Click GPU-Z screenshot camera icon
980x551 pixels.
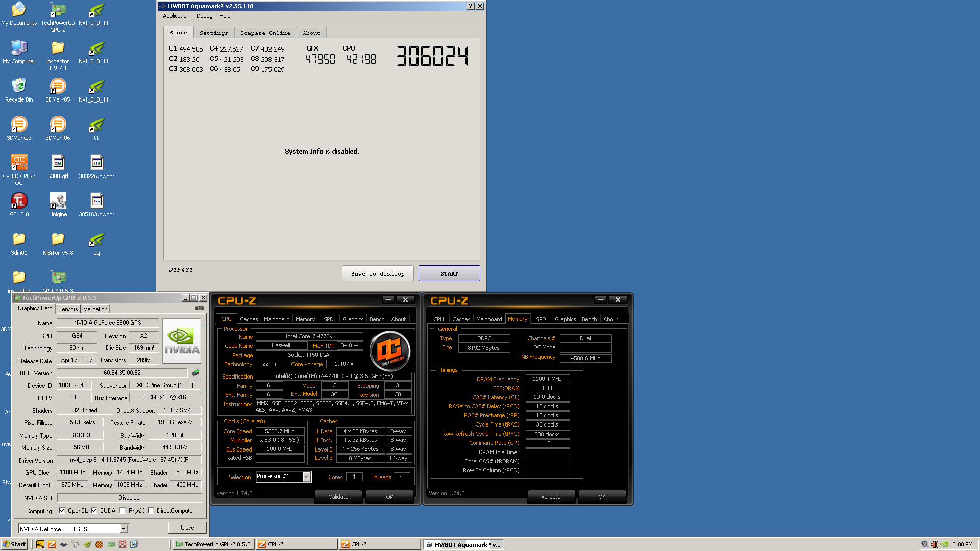tap(200, 308)
